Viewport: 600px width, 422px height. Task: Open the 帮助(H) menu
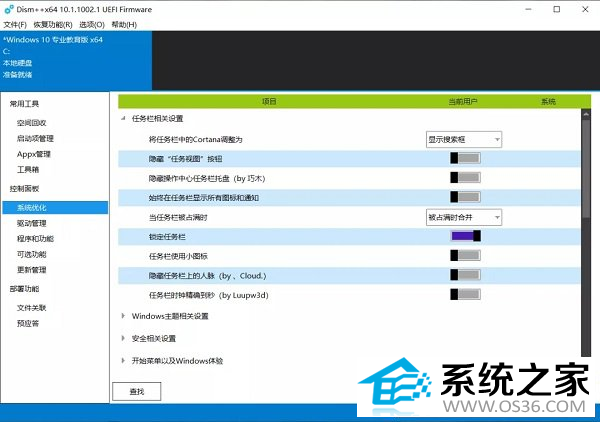[124, 24]
